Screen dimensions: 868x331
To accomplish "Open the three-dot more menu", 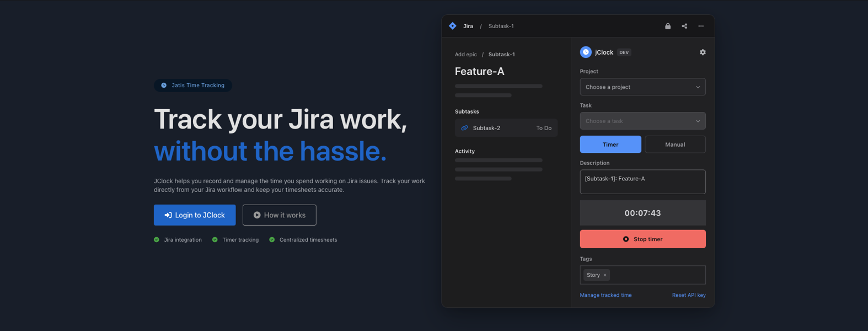I will click(x=701, y=26).
